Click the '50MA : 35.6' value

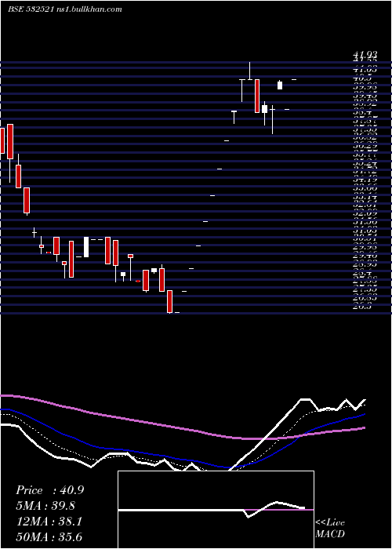pyautogui.click(x=49, y=537)
